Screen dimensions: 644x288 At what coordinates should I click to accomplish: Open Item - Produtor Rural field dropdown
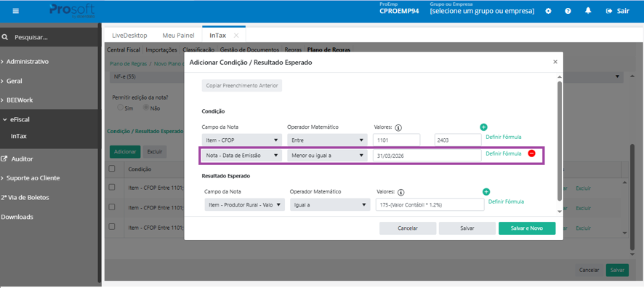click(x=245, y=204)
